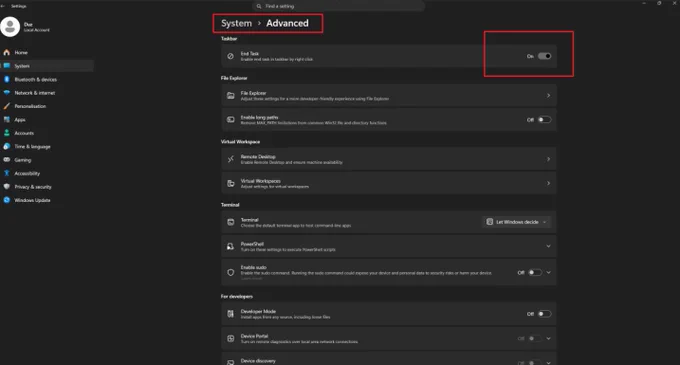Open the File Explorer row chevron
Screen dimensions: 680x365
549,95
